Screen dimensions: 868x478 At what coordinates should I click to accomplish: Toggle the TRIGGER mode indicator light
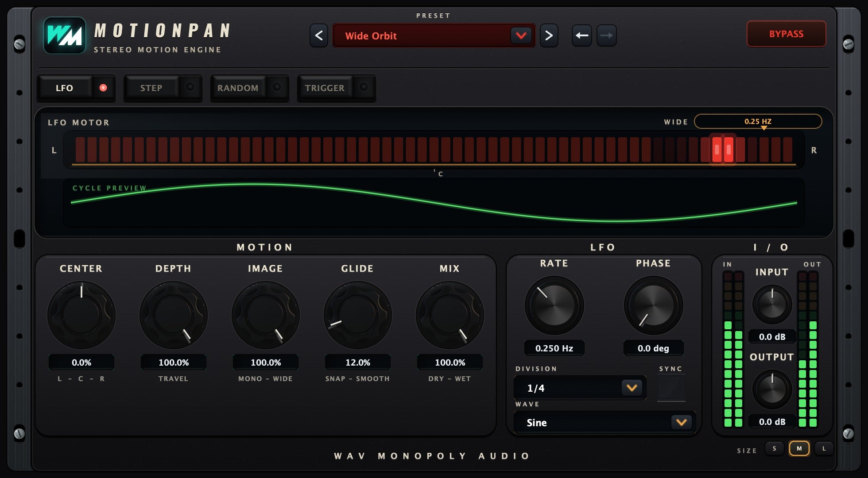pyautogui.click(x=364, y=88)
